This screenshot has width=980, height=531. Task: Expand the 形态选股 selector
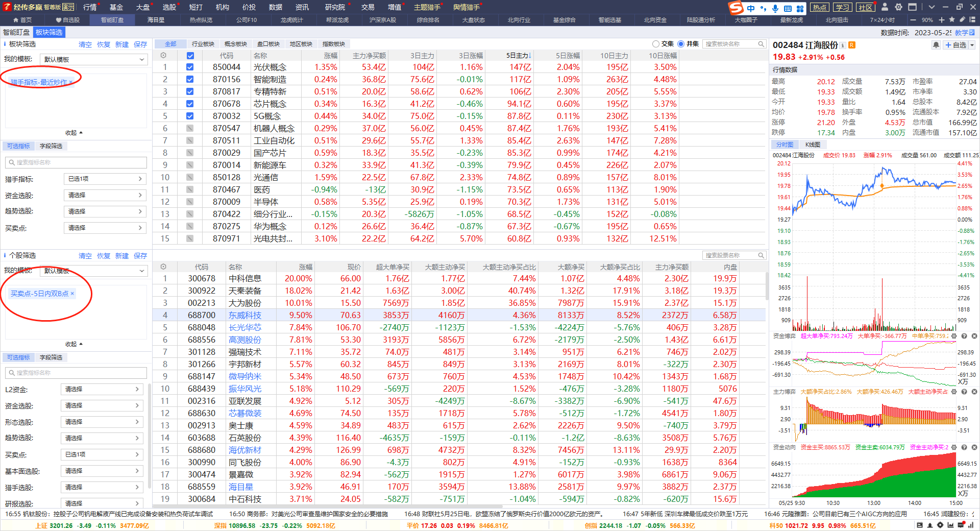[102, 422]
